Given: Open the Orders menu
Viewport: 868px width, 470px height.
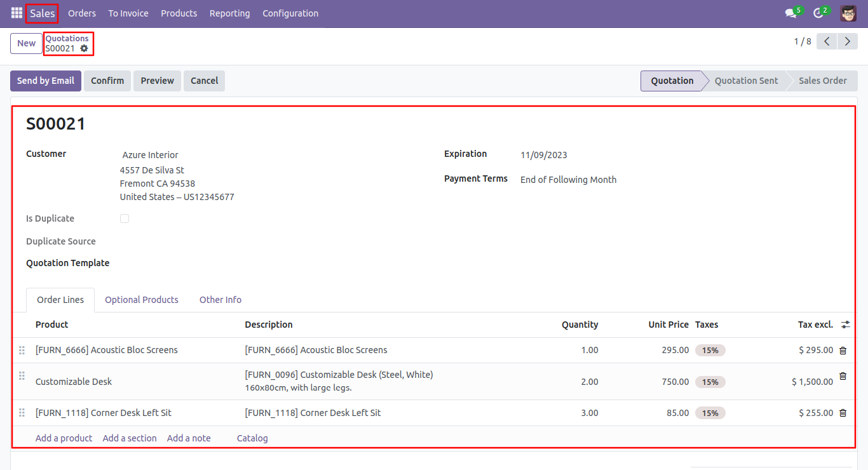Looking at the screenshot, I should coord(82,13).
